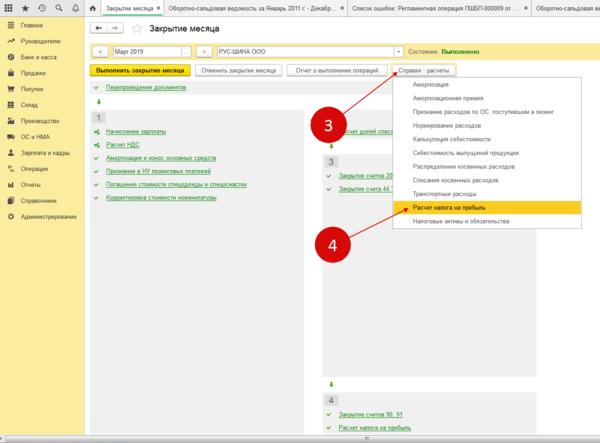Go to the Home page icon
Screen dimensions: 600x443
[x=93, y=8]
